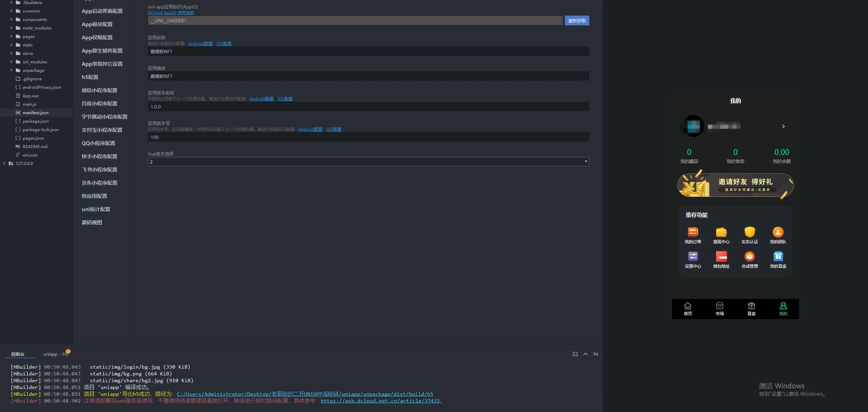Image resolution: width=868 pixels, height=412 pixels.
Task: Open the 我的盲盒 icon
Action: click(x=778, y=256)
